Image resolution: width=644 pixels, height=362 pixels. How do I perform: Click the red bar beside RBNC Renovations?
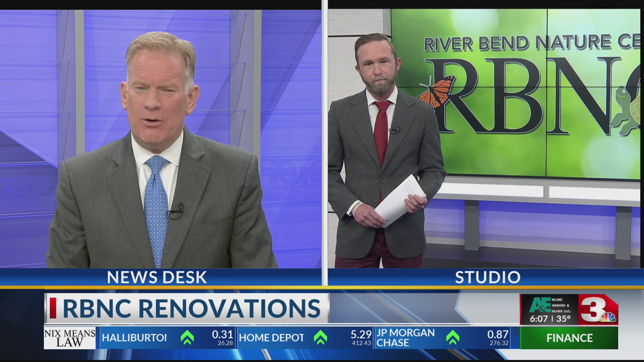[x=53, y=308]
